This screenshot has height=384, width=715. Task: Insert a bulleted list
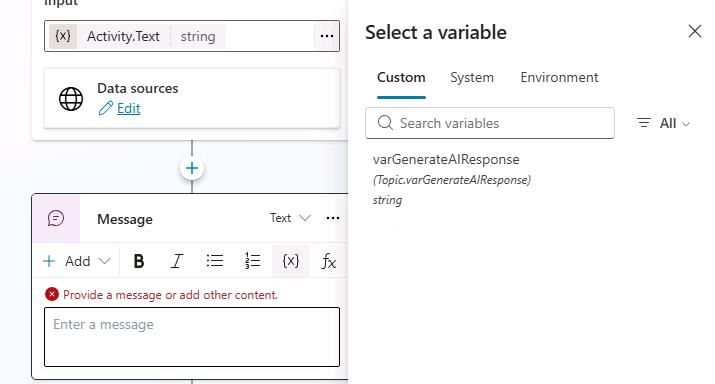[214, 261]
